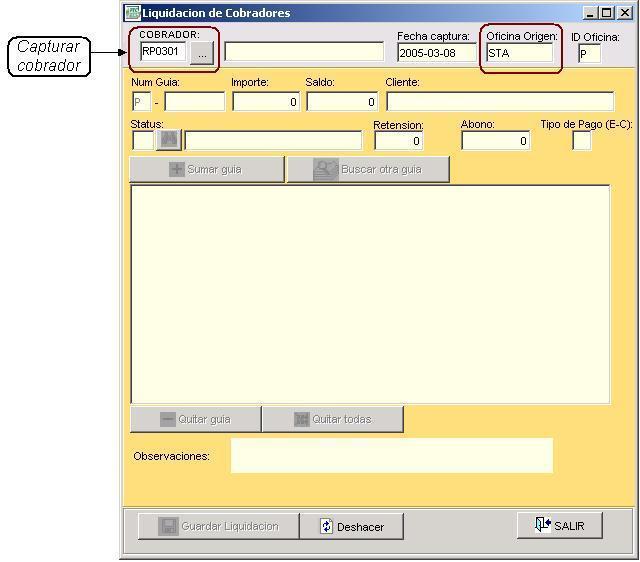Click the Tipo de Pago field
The image size is (640, 562).
(581, 141)
